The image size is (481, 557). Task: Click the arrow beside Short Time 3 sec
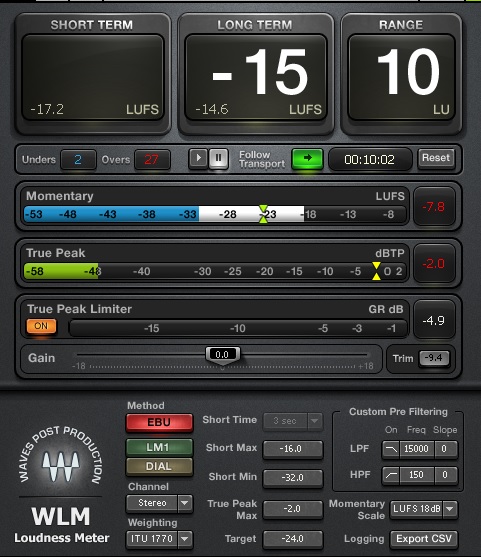point(315,421)
